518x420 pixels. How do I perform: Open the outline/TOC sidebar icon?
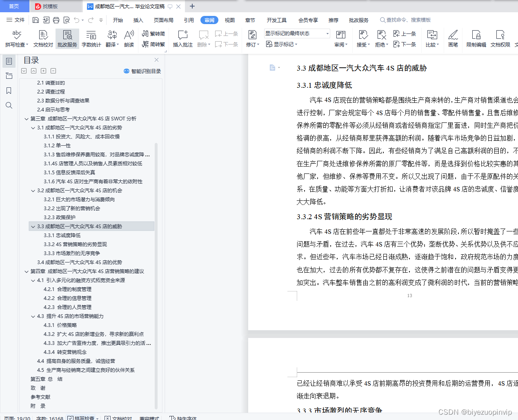9,61
